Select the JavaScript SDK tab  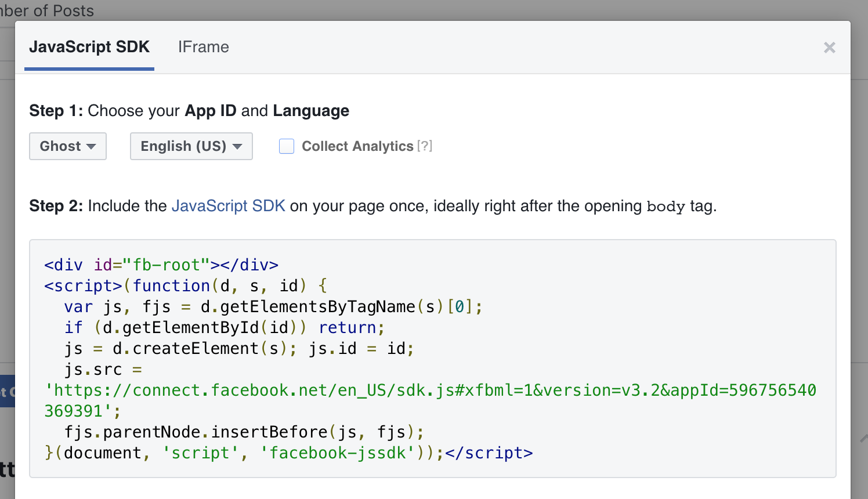(89, 47)
